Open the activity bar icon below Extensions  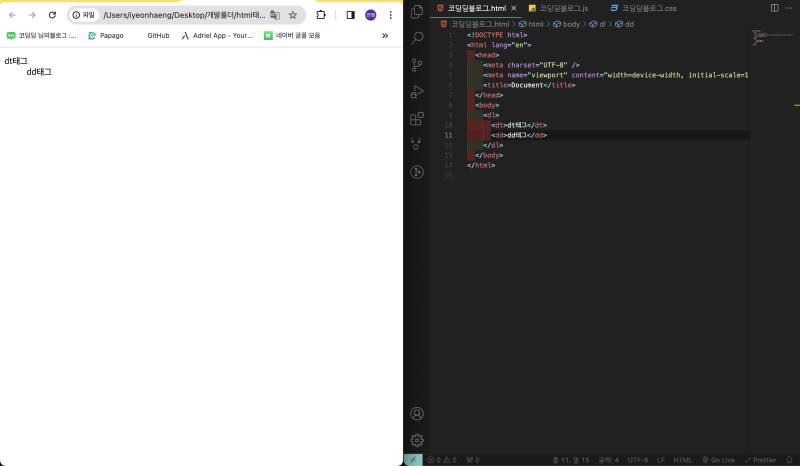point(417,145)
